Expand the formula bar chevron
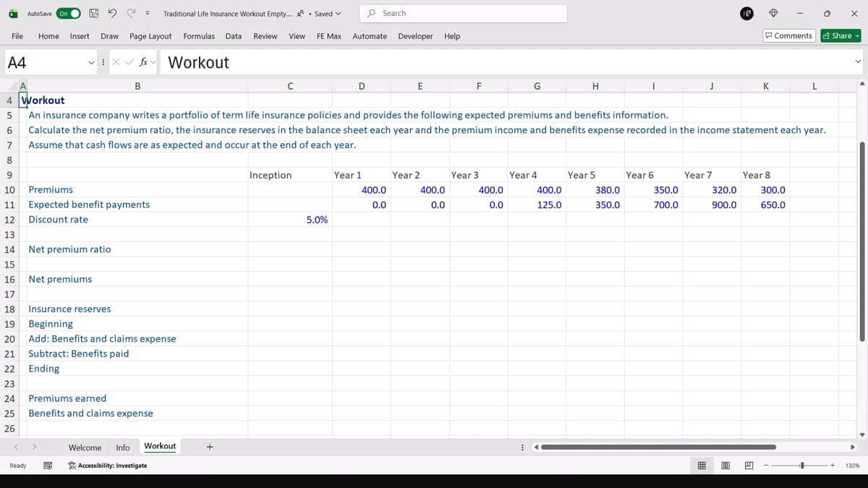This screenshot has width=868, height=488. click(858, 63)
